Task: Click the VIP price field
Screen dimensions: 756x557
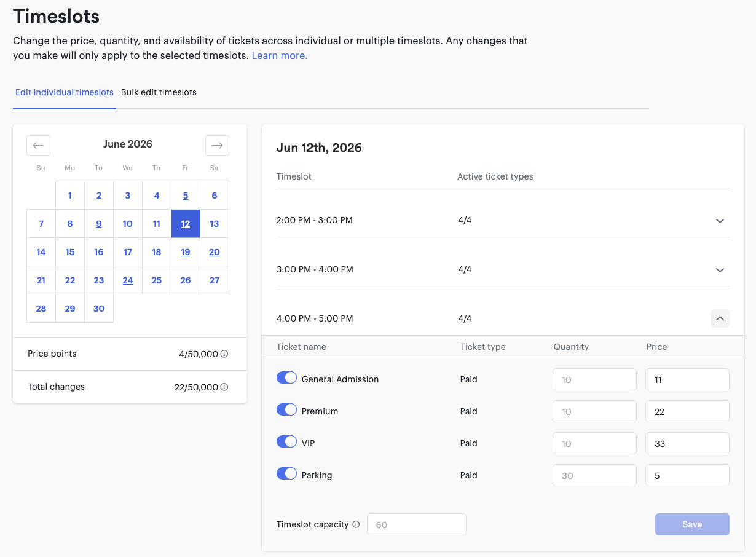Action: click(x=687, y=443)
